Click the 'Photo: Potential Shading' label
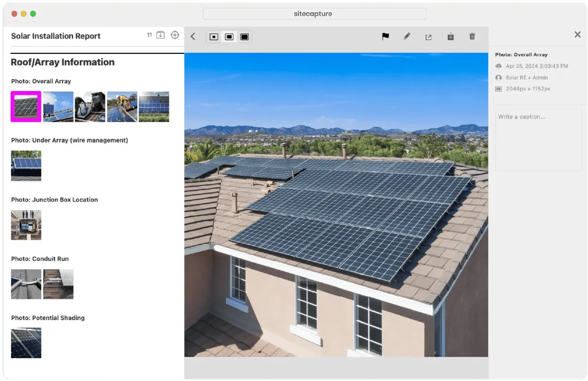The image size is (588, 381). pos(48,318)
